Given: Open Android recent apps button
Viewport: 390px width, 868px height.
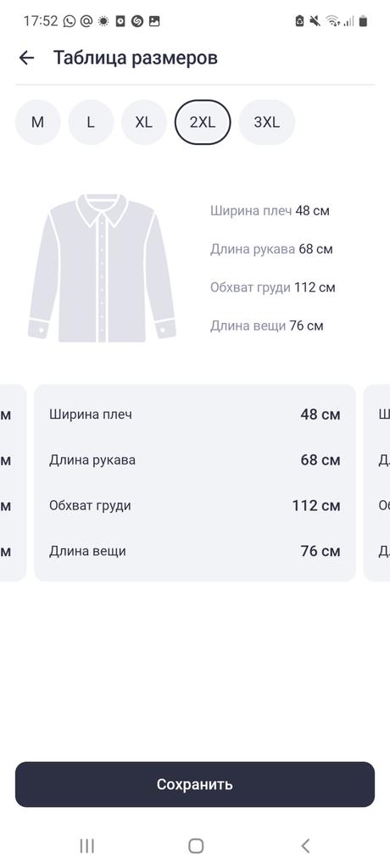Looking at the screenshot, I should [87, 845].
